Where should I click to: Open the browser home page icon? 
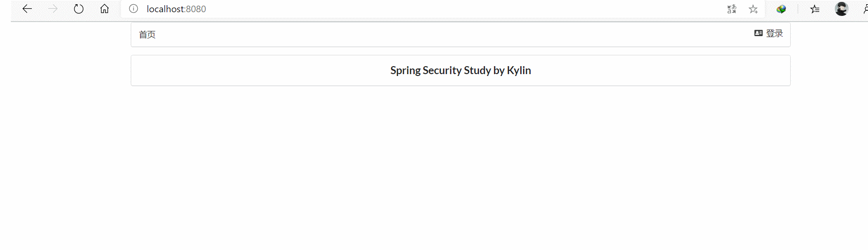[x=105, y=9]
